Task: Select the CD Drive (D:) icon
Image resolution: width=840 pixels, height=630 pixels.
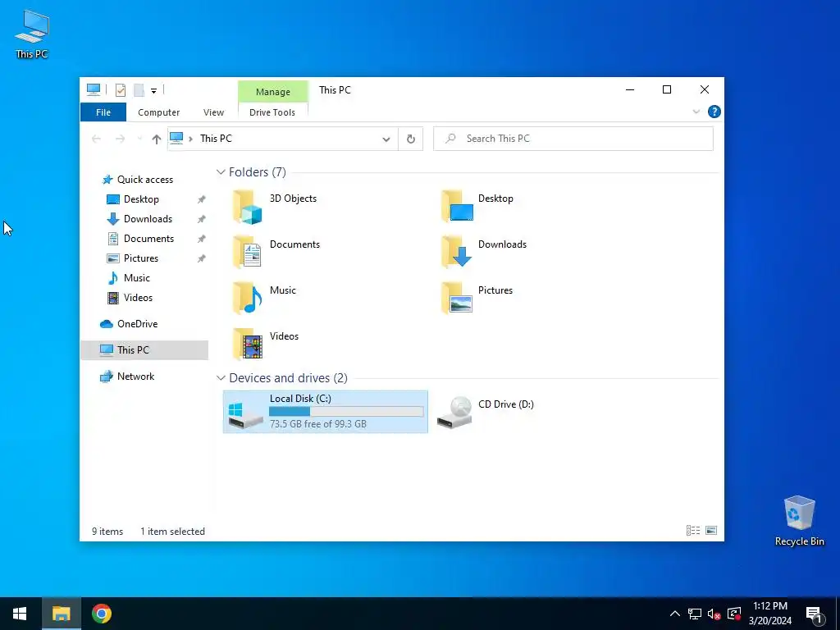Action: tap(454, 412)
